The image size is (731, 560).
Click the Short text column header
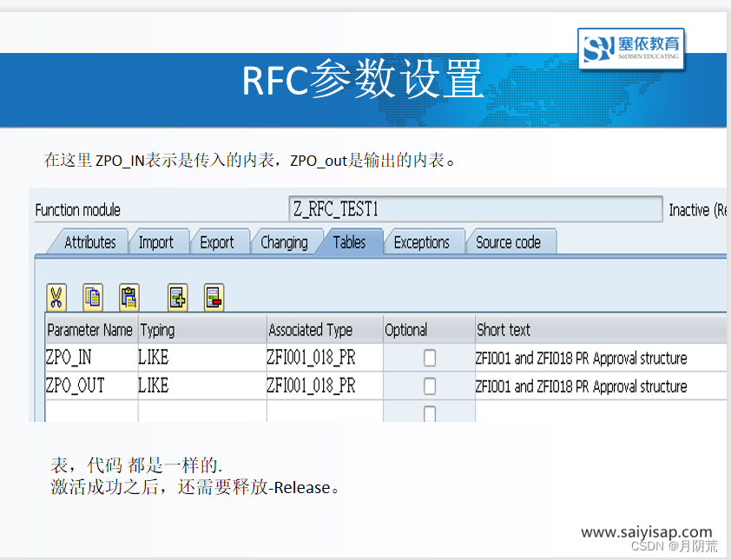coord(601,330)
